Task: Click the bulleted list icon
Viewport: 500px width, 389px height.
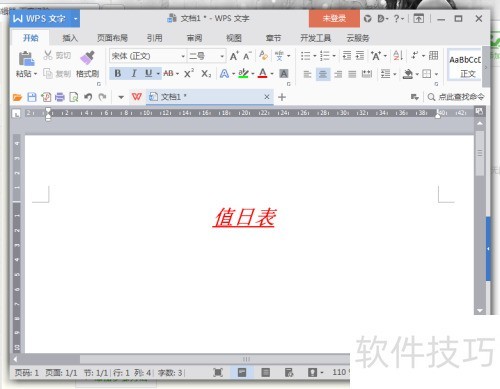Action: point(305,56)
